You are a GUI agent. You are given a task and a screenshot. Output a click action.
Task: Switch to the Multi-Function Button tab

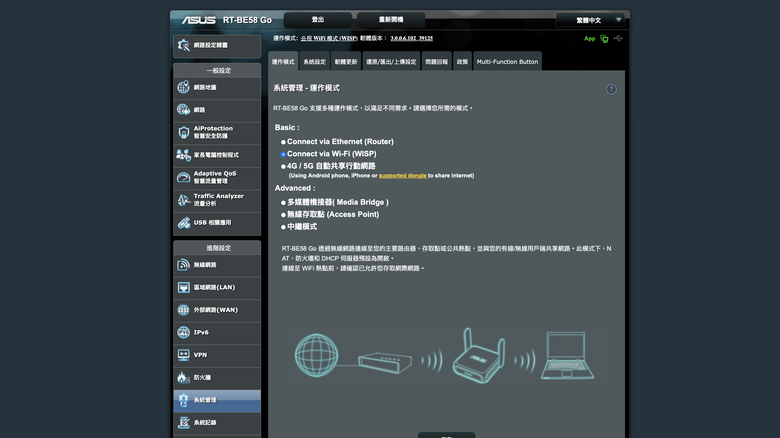507,62
